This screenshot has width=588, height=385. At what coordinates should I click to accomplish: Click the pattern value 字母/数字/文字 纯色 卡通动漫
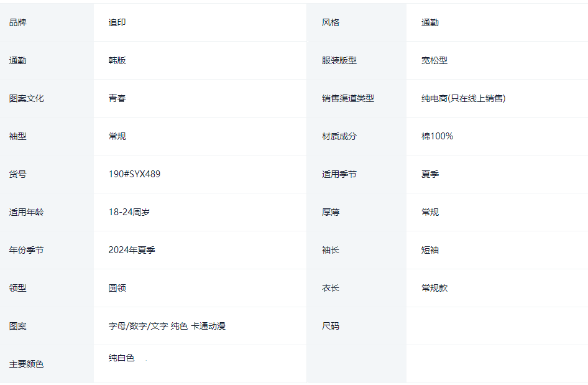point(167,326)
